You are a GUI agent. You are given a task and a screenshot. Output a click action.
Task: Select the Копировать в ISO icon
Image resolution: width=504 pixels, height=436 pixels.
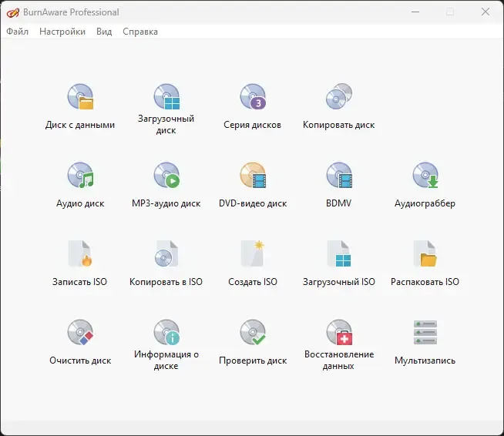[166, 253]
